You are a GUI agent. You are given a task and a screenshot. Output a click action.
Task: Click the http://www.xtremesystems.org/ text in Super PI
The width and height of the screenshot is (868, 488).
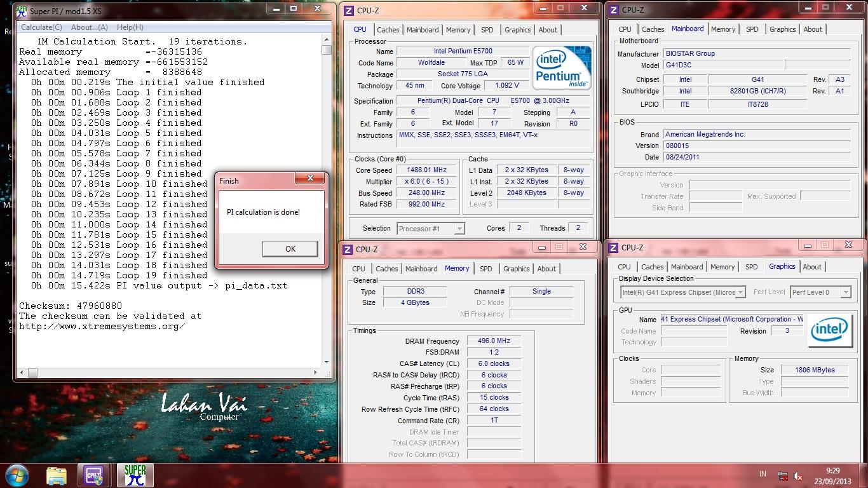[102, 326]
